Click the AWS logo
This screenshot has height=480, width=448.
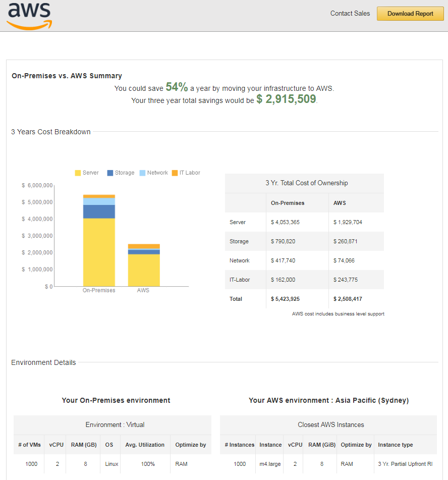[29, 17]
